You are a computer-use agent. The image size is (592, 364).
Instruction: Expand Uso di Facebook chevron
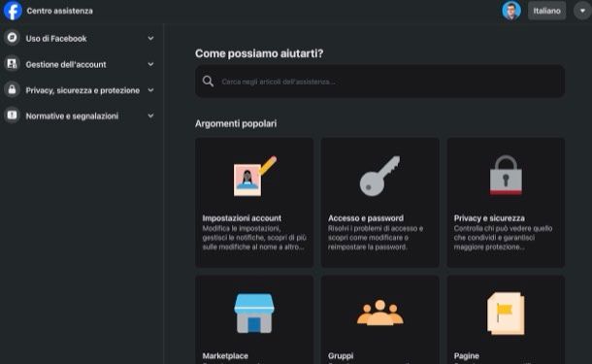[x=150, y=38]
